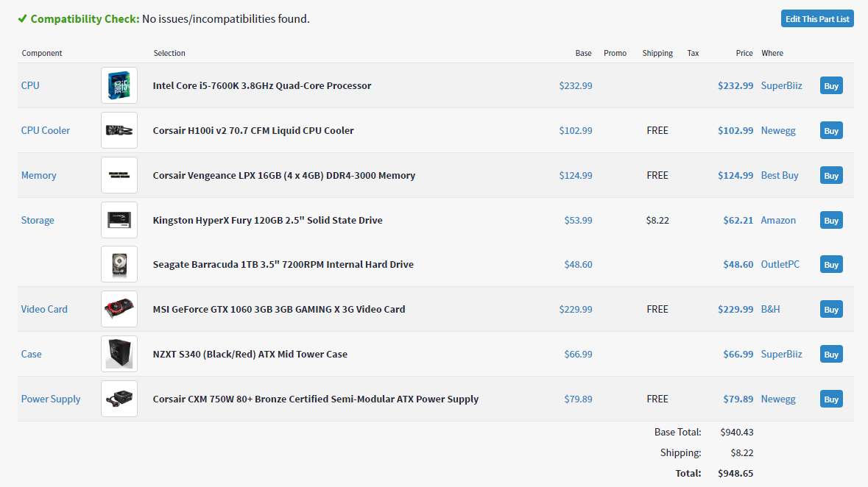Image resolution: width=868 pixels, height=487 pixels.
Task: Open the Best Buy merchant link
Action: pyautogui.click(x=780, y=176)
